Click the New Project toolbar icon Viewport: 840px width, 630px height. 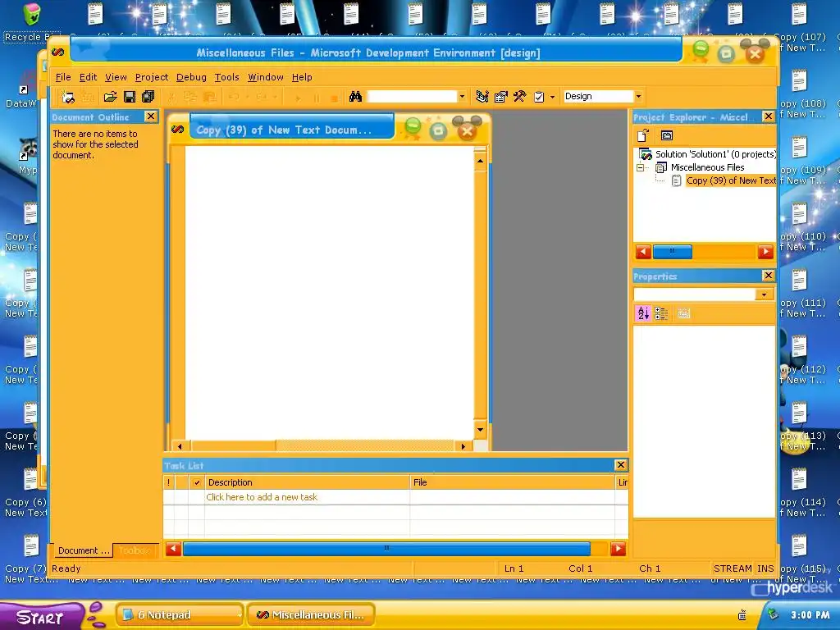(67, 97)
